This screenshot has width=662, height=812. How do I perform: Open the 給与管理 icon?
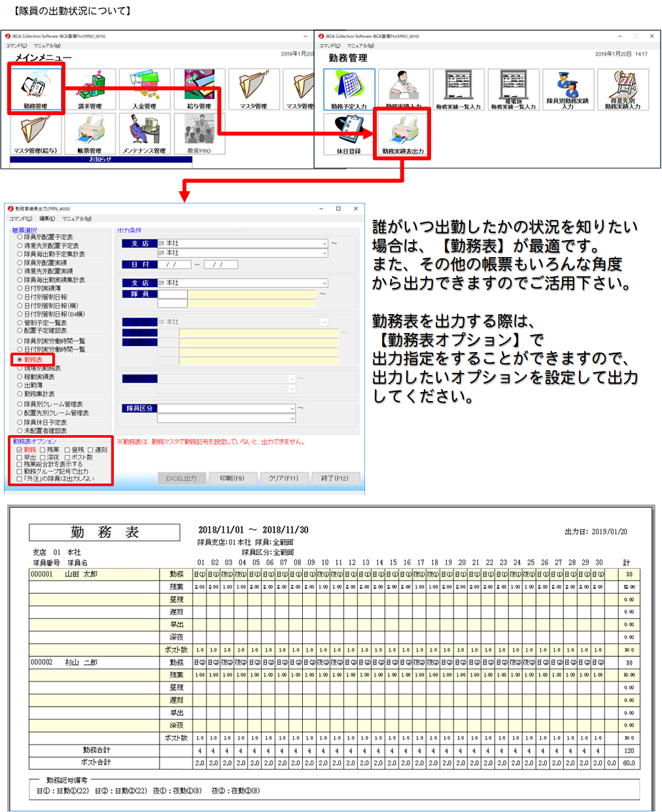[x=199, y=90]
